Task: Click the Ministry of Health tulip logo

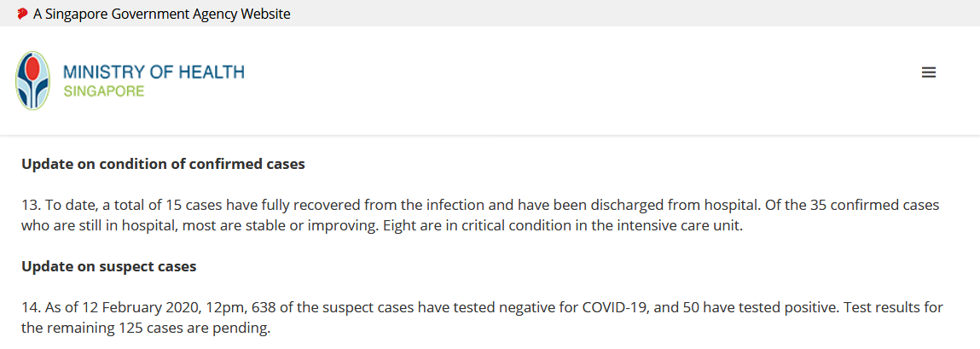Action: coord(32,81)
